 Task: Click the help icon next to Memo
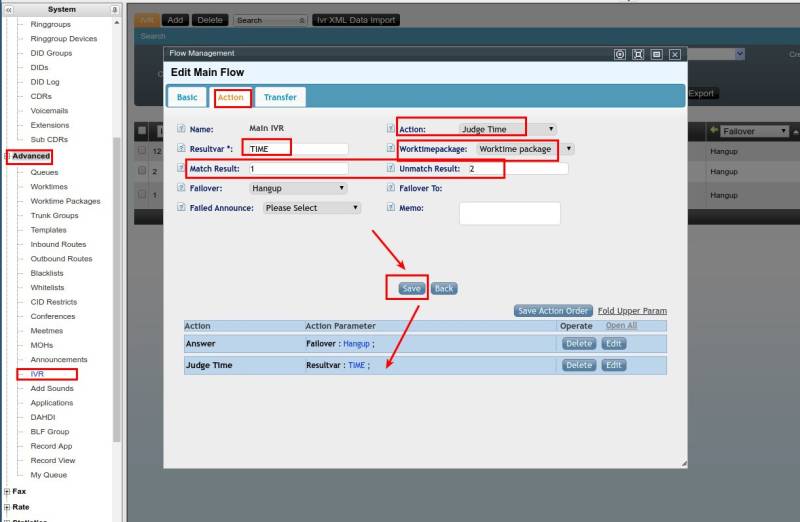(391, 208)
